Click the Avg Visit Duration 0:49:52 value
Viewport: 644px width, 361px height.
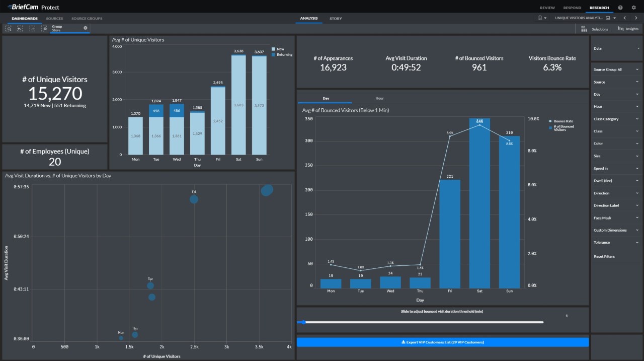point(406,67)
